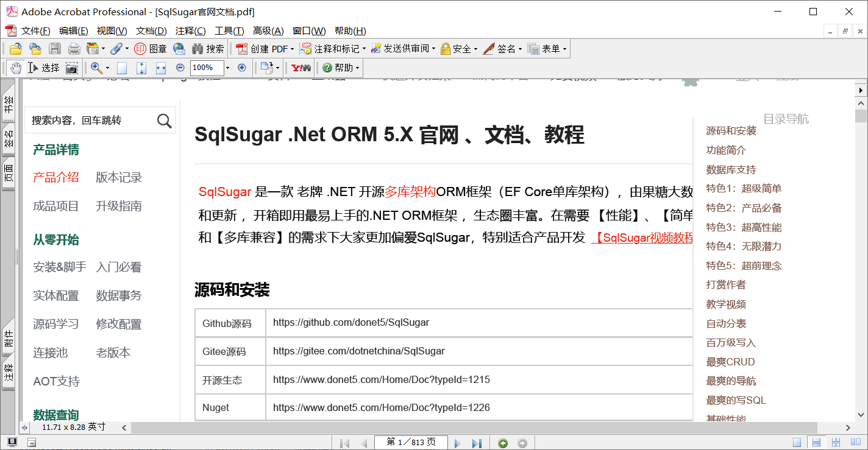Go to the first page
Screen dimensions: 868x450
click(x=344, y=443)
